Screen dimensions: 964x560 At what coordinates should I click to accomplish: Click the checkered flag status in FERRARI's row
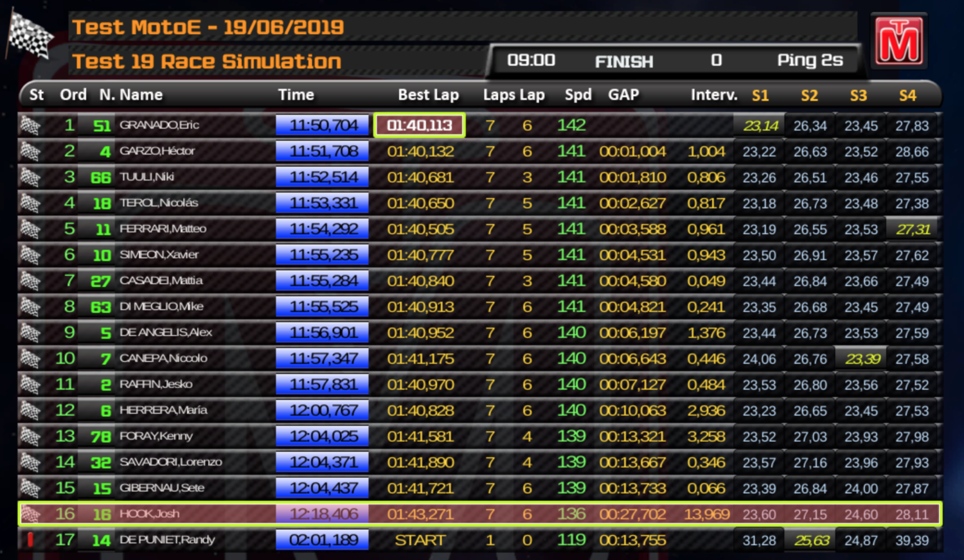tap(30, 229)
